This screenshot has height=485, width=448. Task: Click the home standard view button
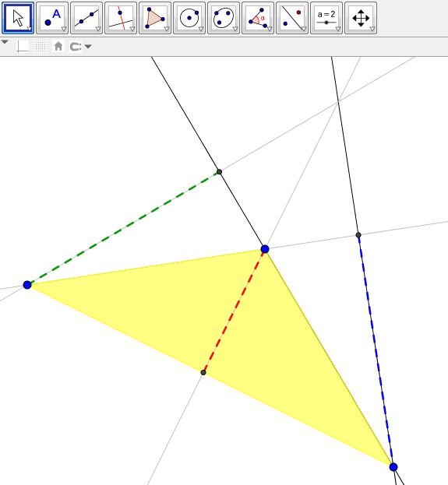[58, 47]
